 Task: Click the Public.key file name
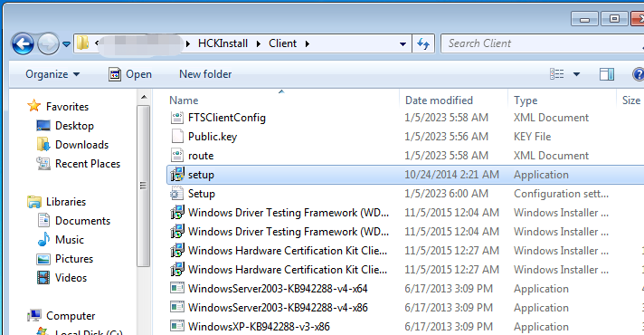click(x=213, y=137)
